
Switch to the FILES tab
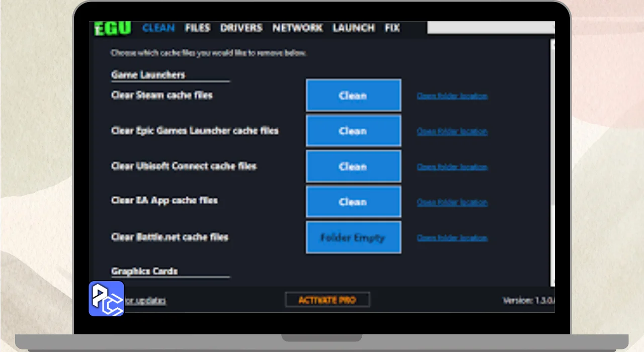pyautogui.click(x=197, y=28)
